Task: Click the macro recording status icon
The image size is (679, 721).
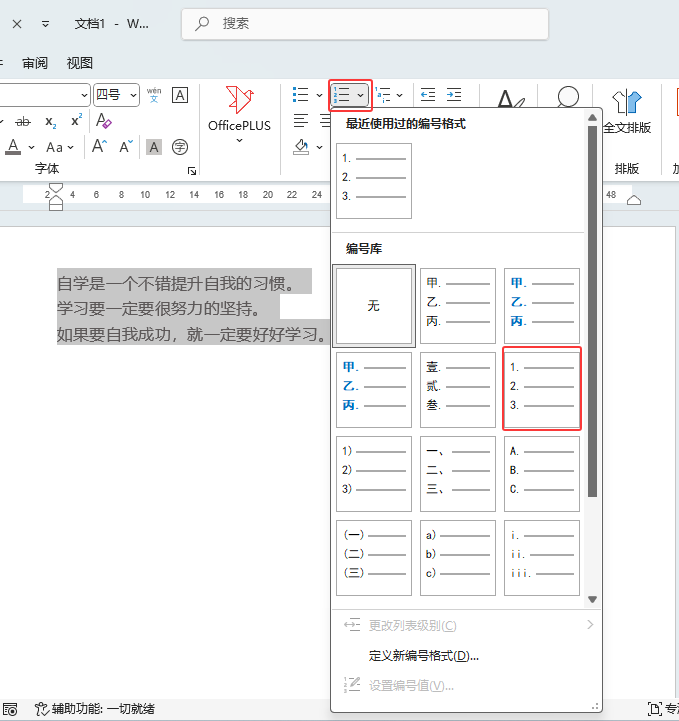Action: click(x=10, y=709)
